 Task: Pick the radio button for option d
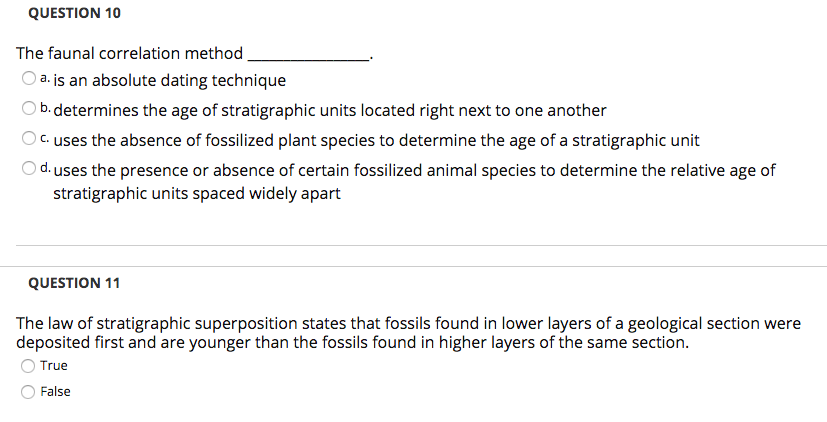(28, 168)
